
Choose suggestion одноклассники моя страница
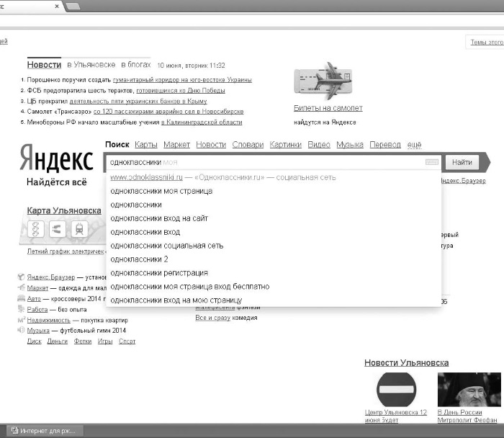161,191
